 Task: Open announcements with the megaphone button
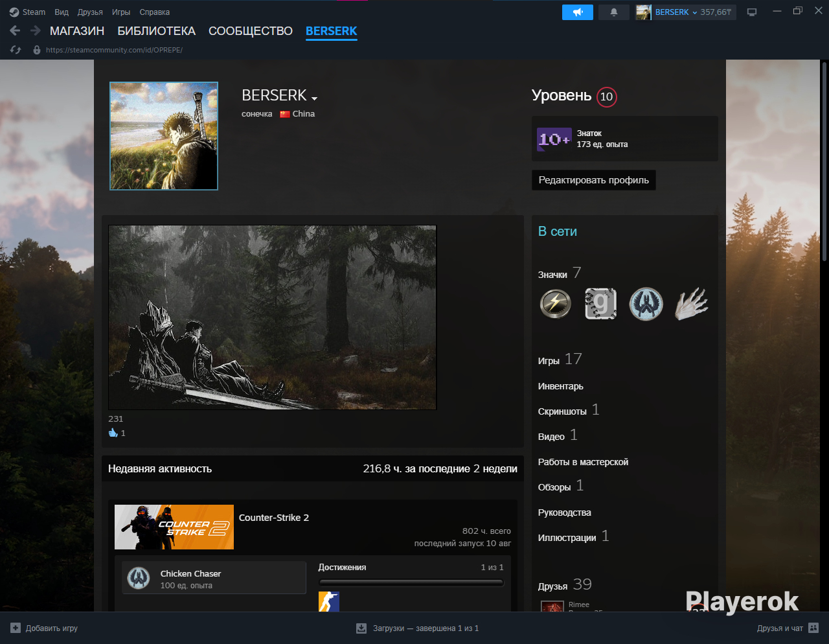pos(578,12)
